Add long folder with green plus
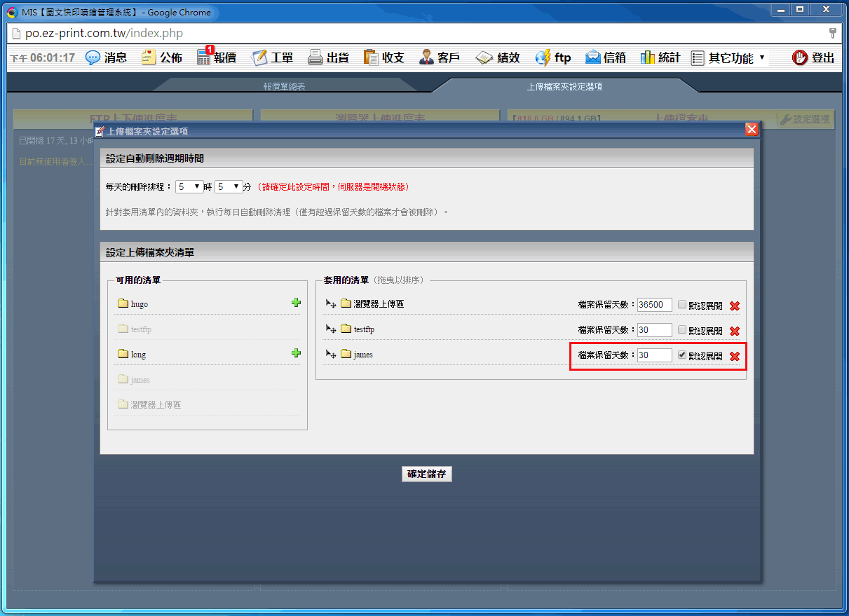The image size is (849, 616). pos(296,353)
